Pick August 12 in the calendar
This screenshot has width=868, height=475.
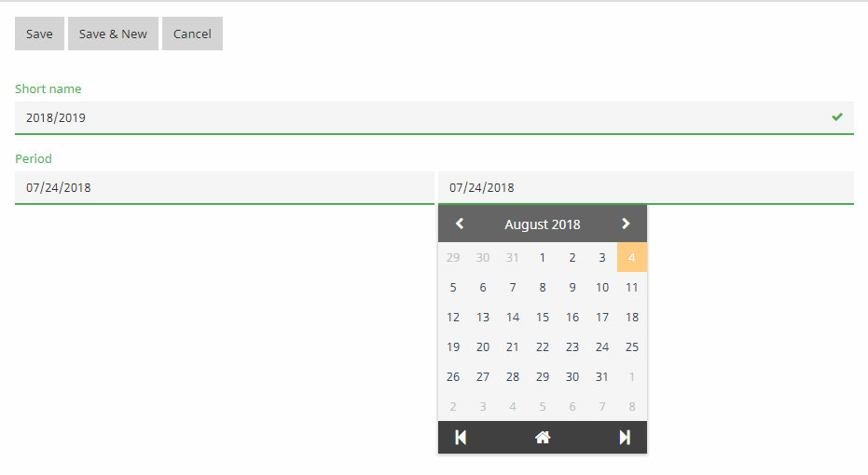coord(453,317)
